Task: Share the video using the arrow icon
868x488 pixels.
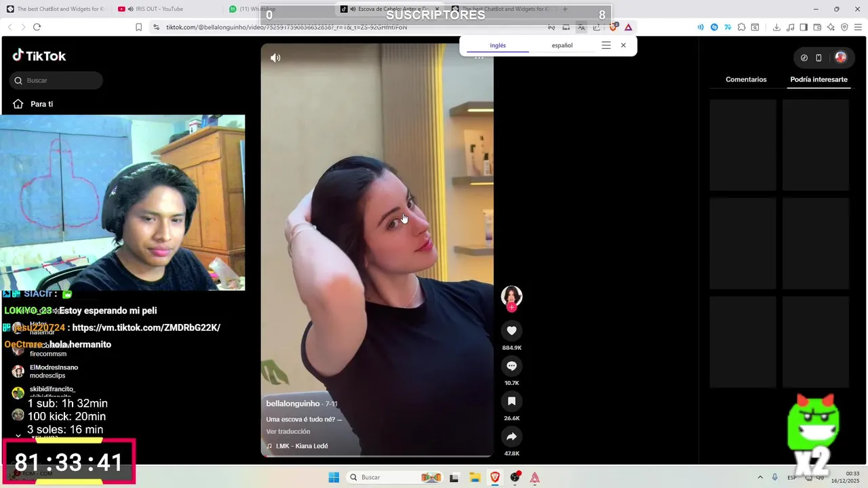Action: pyautogui.click(x=511, y=436)
